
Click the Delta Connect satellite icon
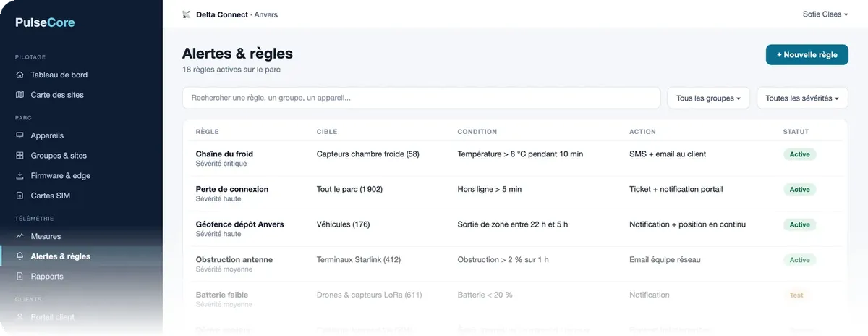[187, 14]
